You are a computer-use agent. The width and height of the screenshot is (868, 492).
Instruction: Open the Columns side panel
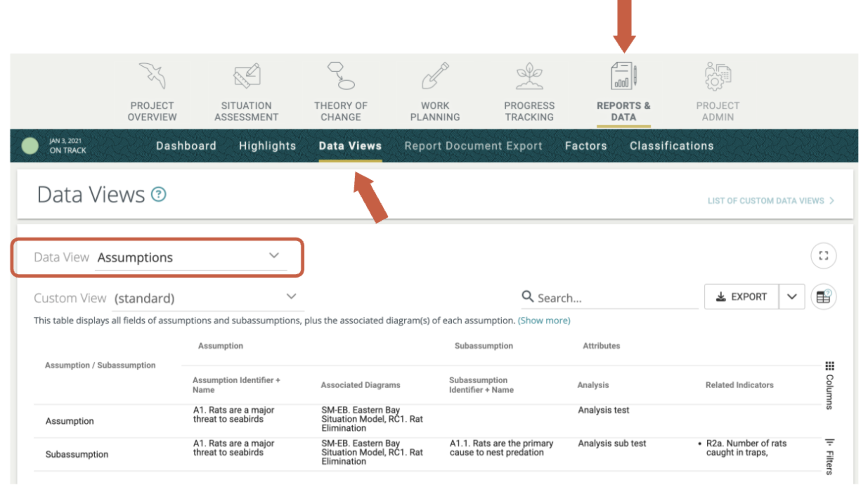(x=830, y=386)
